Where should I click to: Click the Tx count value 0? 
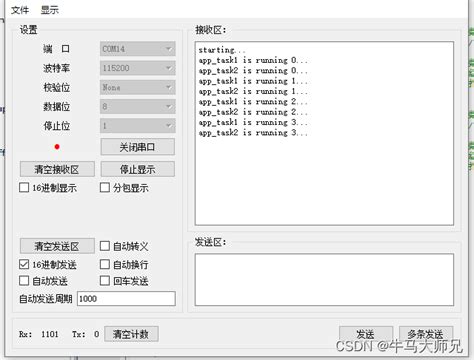pyautogui.click(x=96, y=334)
